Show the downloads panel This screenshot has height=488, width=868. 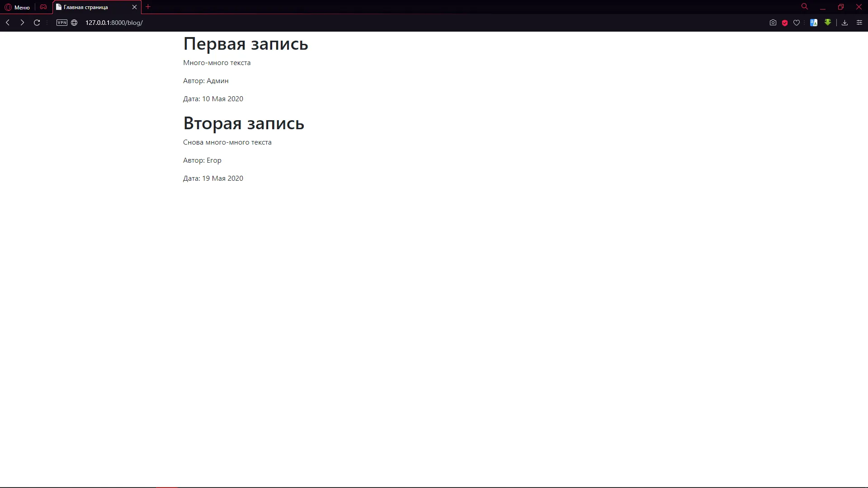click(844, 23)
